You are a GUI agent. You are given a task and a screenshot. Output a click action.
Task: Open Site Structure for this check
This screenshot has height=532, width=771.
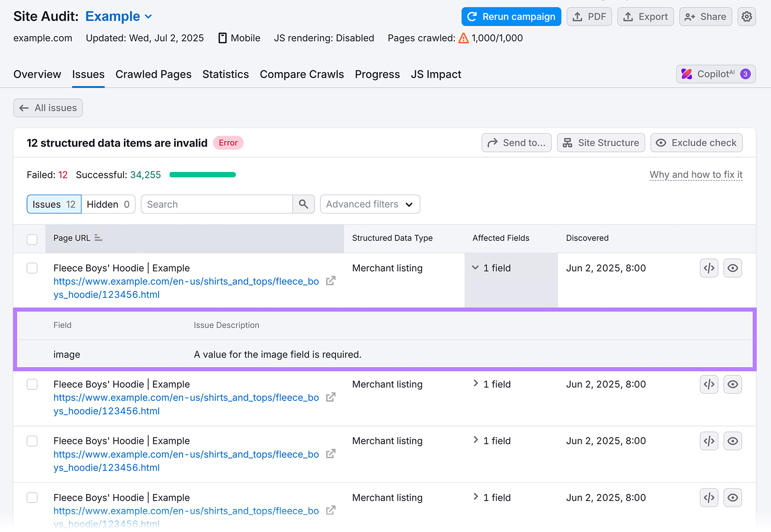point(600,143)
